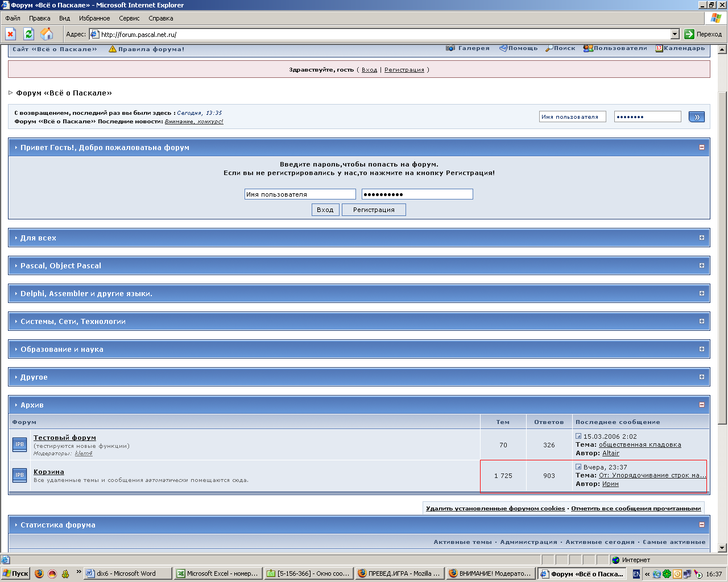Open the Сервис menu
728x582 pixels.
pyautogui.click(x=129, y=18)
